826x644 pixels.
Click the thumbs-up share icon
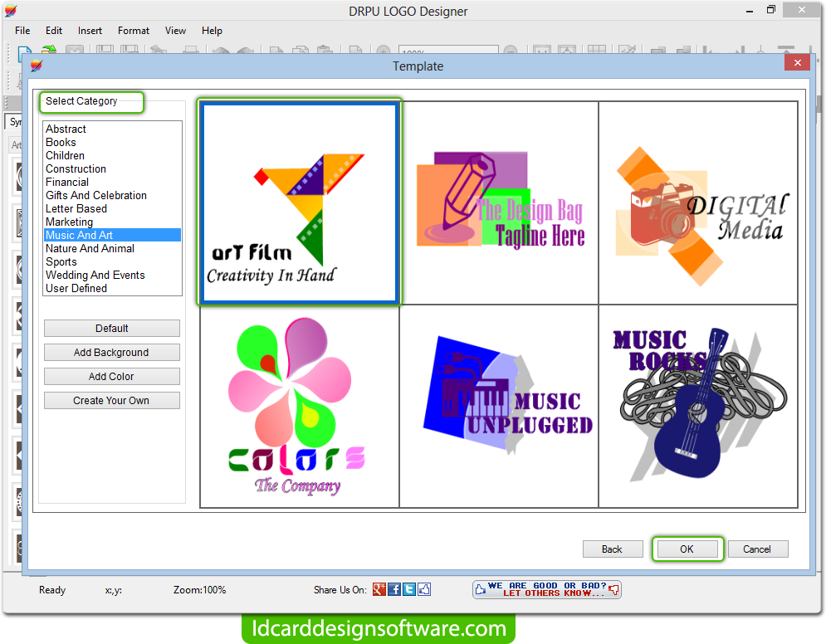[x=424, y=589]
